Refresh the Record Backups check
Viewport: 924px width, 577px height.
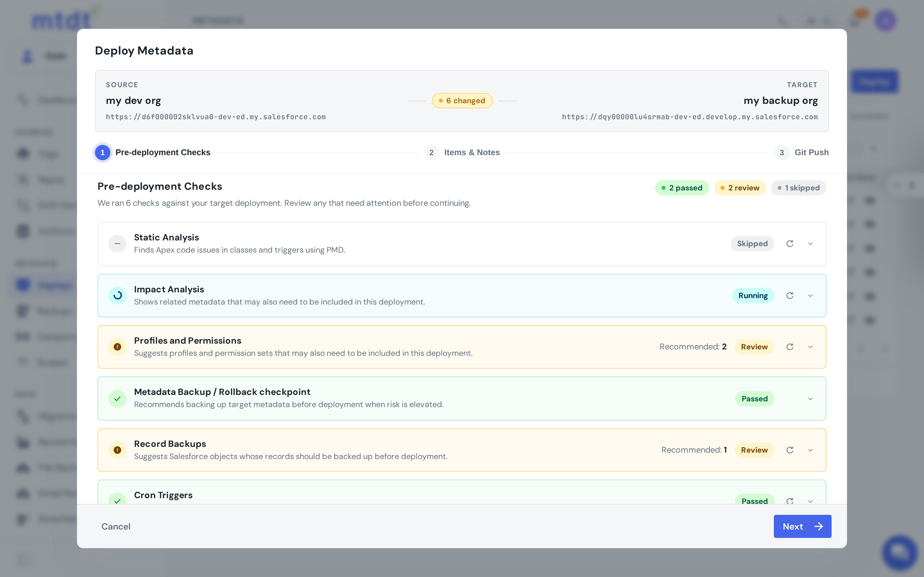pos(790,450)
